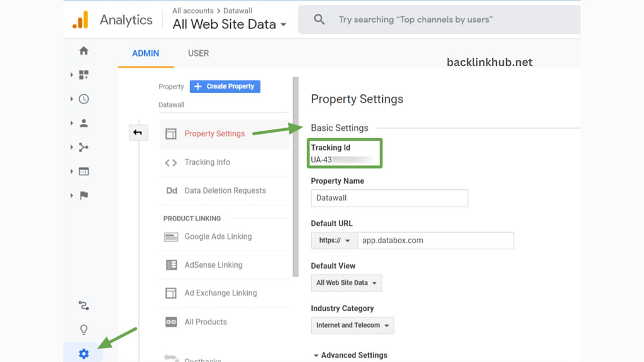644x362 pixels.
Task: Select the Audience person icon
Action: 83,123
